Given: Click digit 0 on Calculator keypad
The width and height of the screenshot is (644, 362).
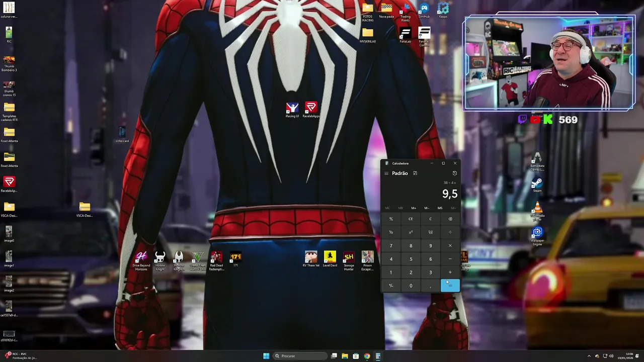Looking at the screenshot, I should (x=411, y=286).
